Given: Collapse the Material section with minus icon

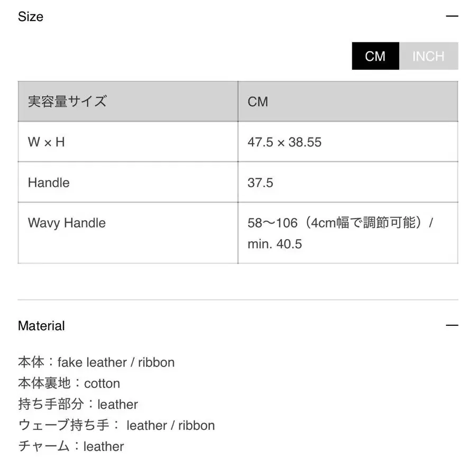Looking at the screenshot, I should 452,326.
